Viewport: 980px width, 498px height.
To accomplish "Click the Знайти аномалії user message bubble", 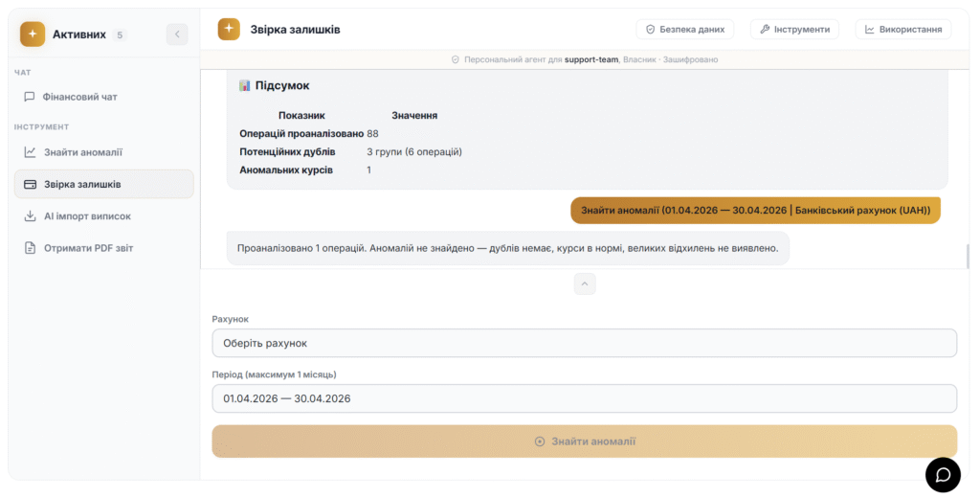I will point(755,211).
